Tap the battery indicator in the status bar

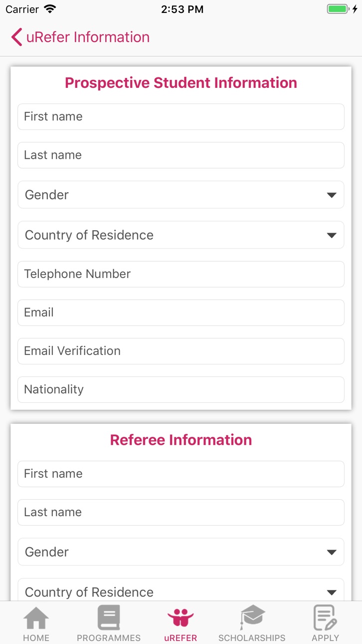338,9
